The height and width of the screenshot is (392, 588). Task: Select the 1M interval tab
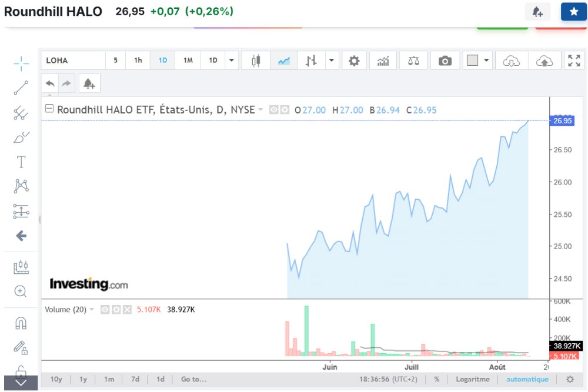coord(188,61)
